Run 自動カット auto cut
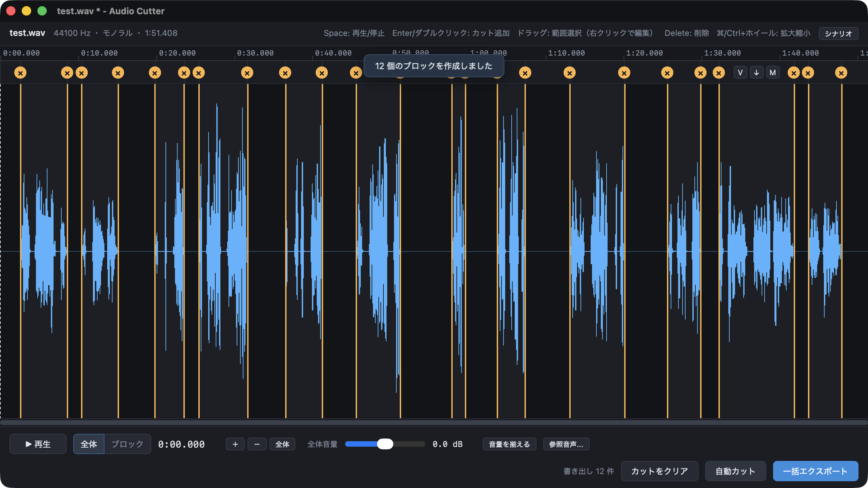This screenshot has width=868, height=488. [736, 471]
